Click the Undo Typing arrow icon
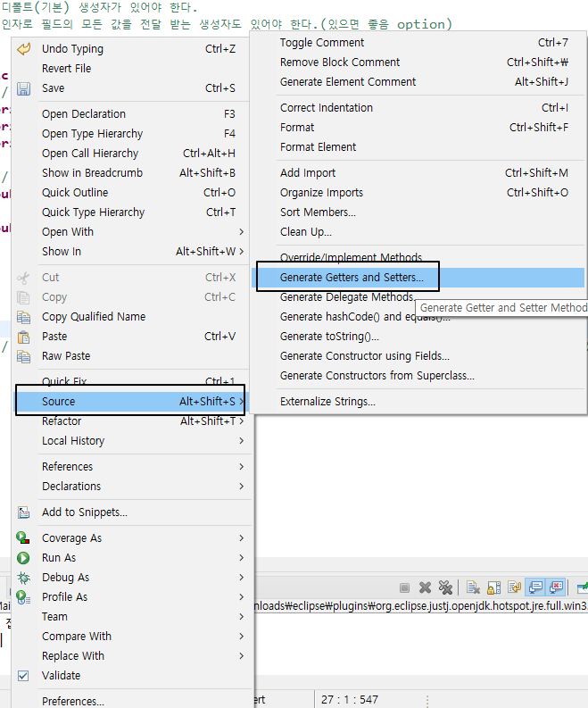 (24, 48)
